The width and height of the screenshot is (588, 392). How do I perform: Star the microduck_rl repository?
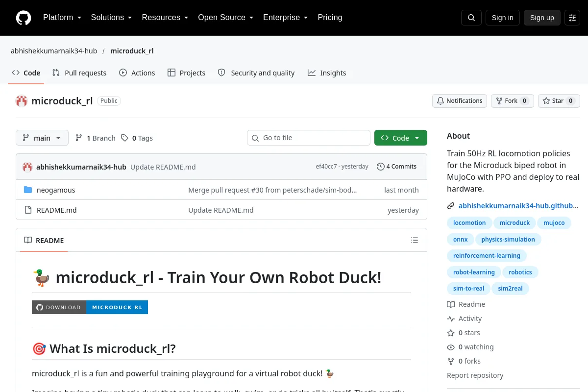coord(559,101)
